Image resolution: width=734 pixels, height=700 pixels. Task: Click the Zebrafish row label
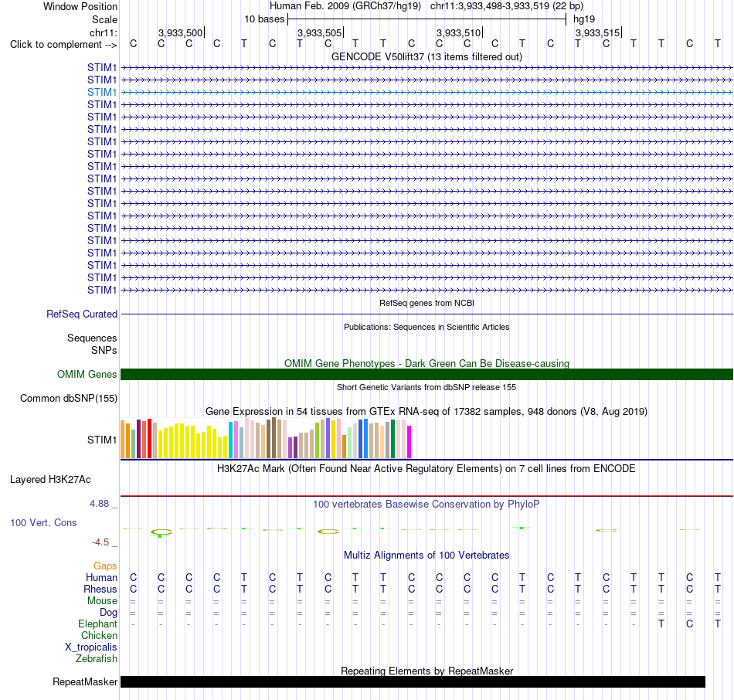(97, 659)
